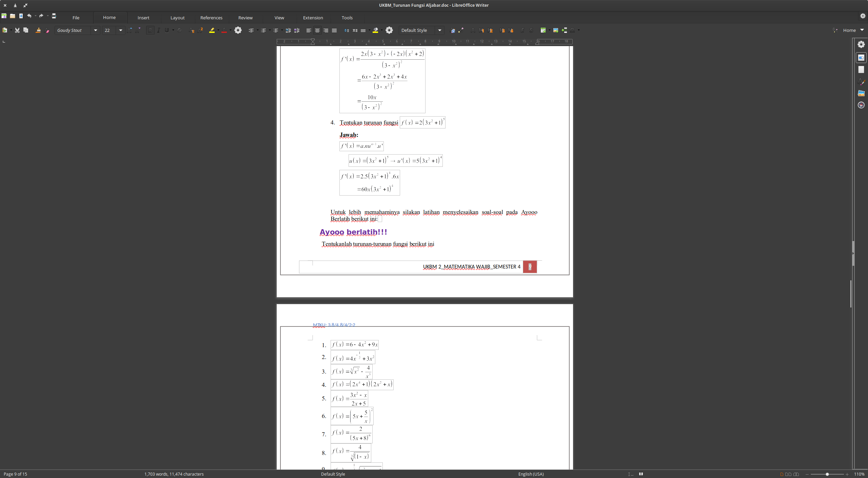The image size is (868, 478).
Task: Select the Clone Formatting tool
Action: pyautogui.click(x=38, y=30)
